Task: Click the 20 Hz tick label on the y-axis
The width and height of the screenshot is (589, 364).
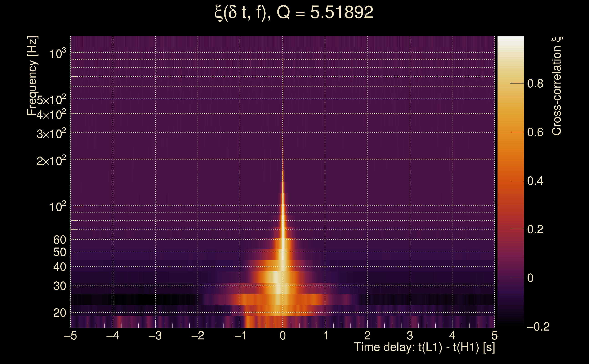Action: (59, 313)
